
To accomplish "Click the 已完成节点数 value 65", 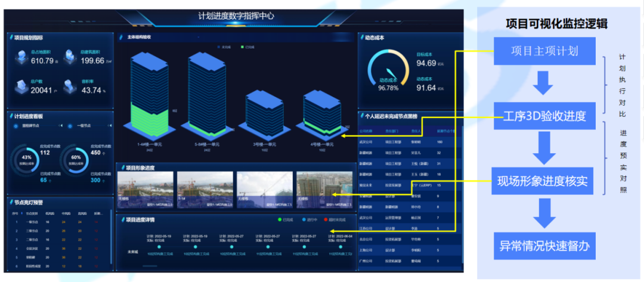I will 43,180.
